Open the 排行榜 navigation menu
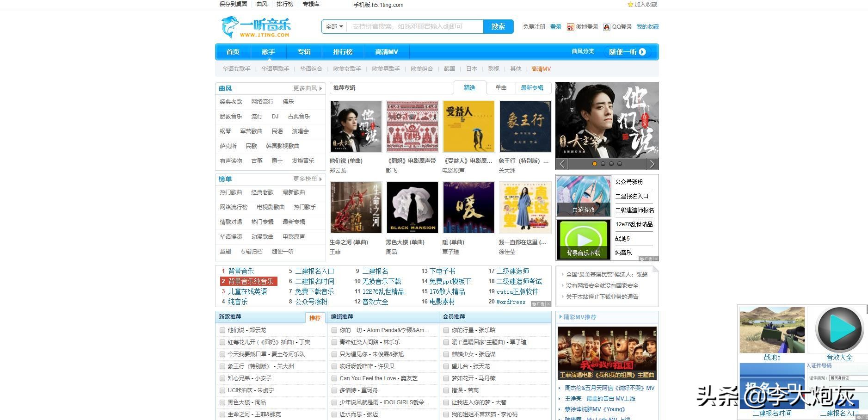This screenshot has width=868, height=420. click(342, 52)
